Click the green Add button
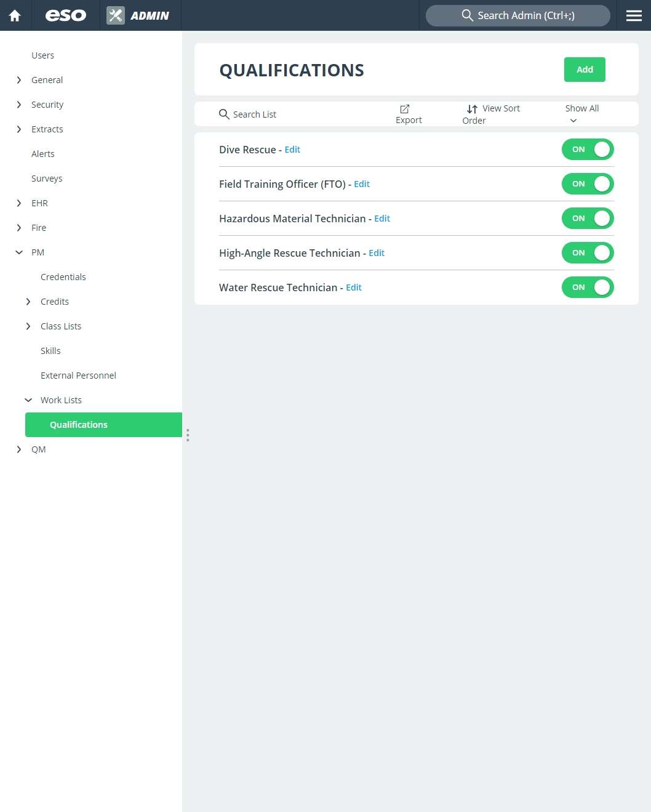The image size is (651, 812). (x=585, y=70)
